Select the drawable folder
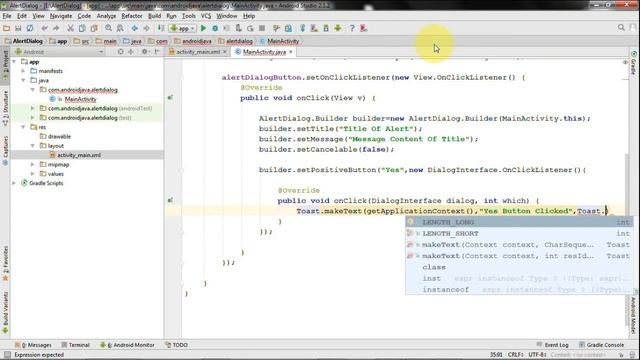 pyautogui.click(x=59, y=136)
